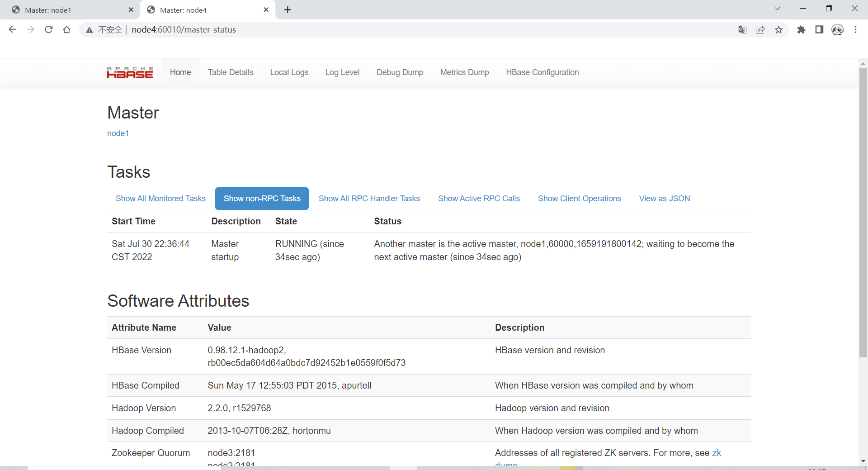Click scrollbar up arrow

click(x=863, y=63)
